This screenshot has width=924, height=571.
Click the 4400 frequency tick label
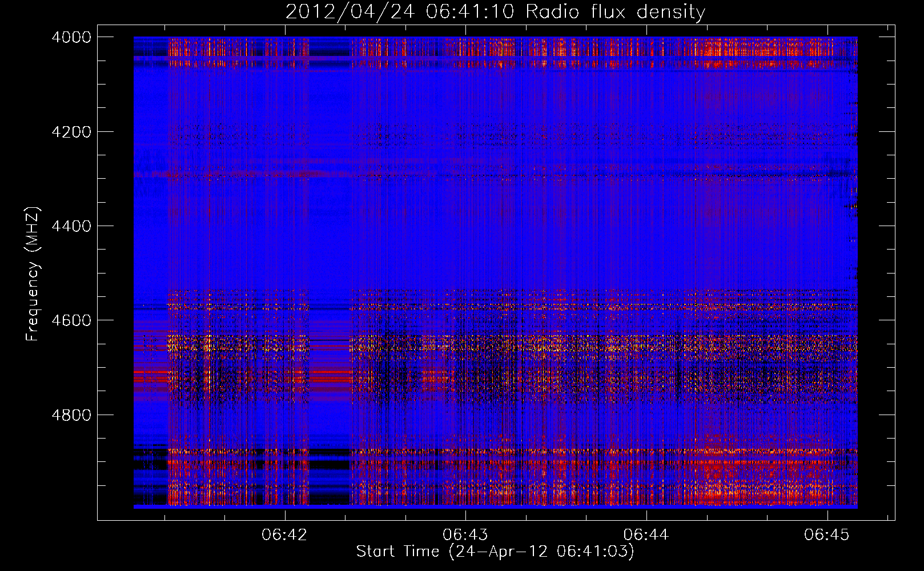71,226
